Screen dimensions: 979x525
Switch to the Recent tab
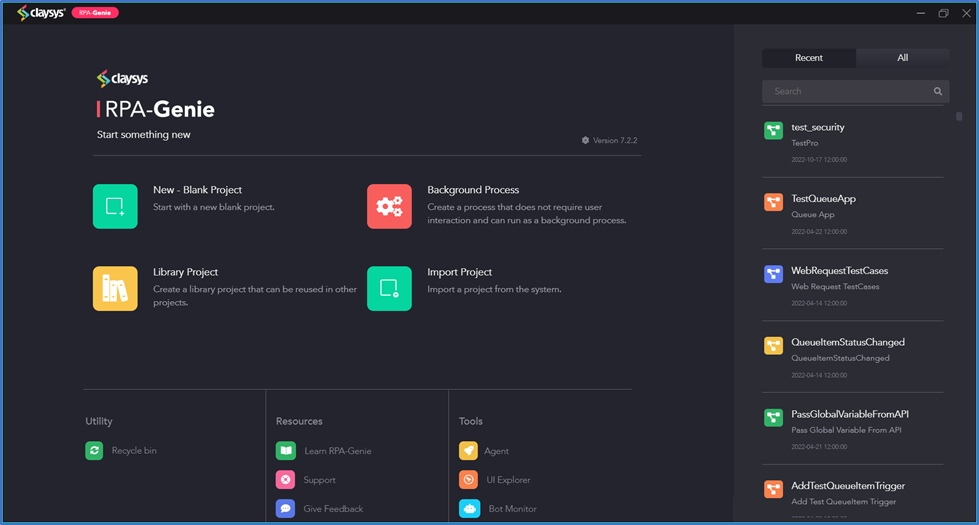pyautogui.click(x=809, y=57)
